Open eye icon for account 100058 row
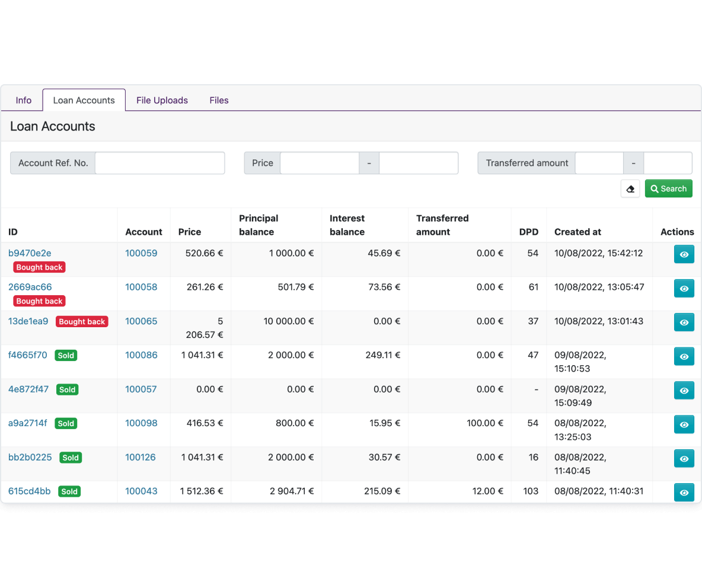This screenshot has width=702, height=588. pos(684,289)
